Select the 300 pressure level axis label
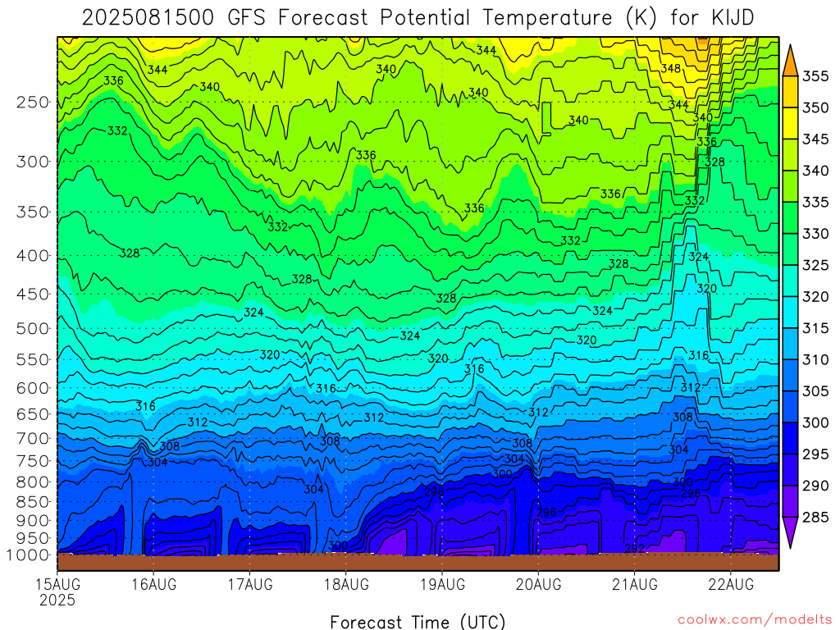 pos(33,162)
